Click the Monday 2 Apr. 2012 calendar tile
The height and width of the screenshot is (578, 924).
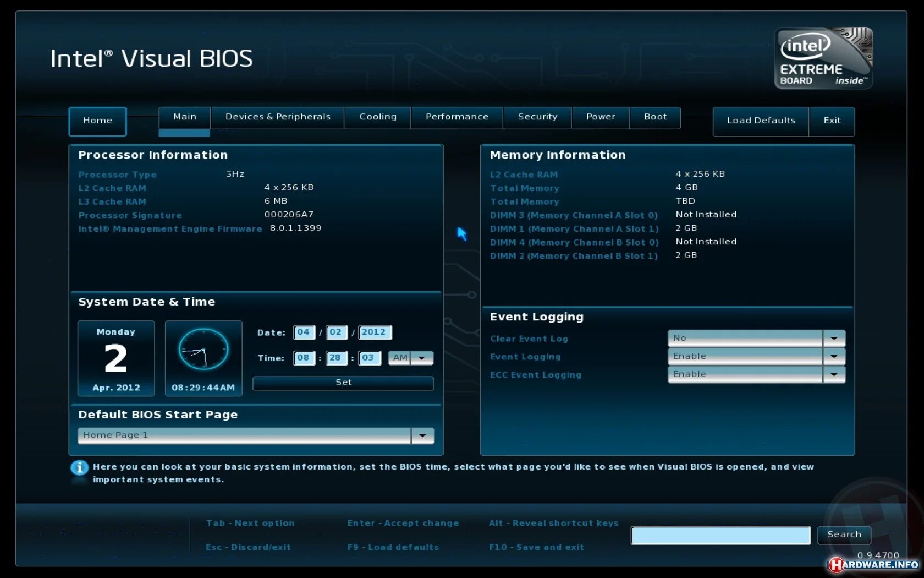tap(116, 358)
